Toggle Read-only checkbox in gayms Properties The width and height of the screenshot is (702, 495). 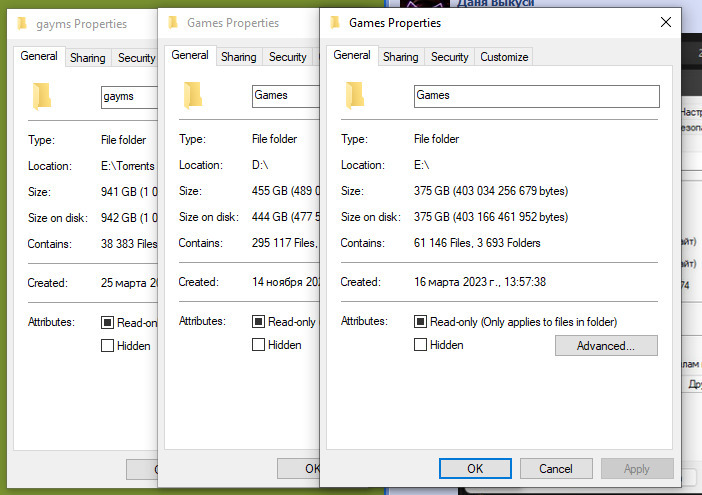(107, 322)
